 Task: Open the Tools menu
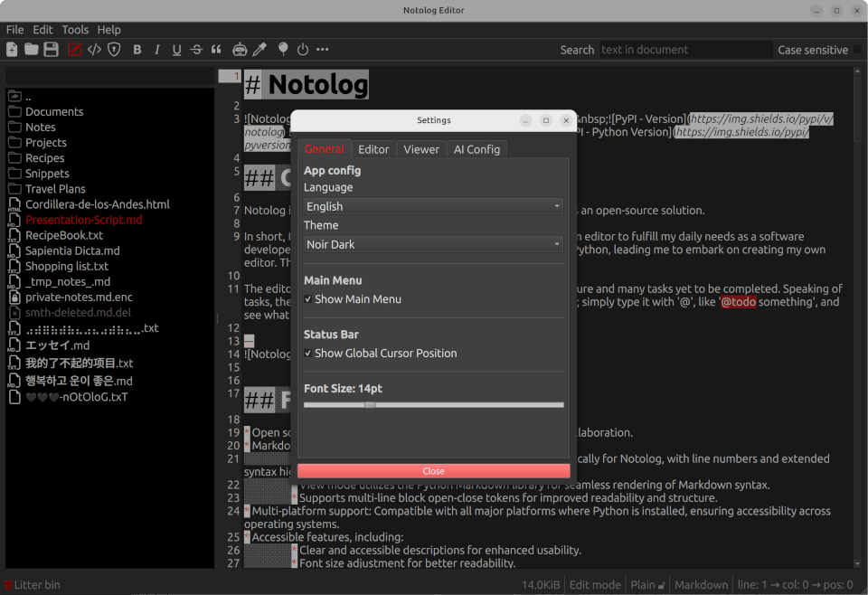(x=75, y=29)
